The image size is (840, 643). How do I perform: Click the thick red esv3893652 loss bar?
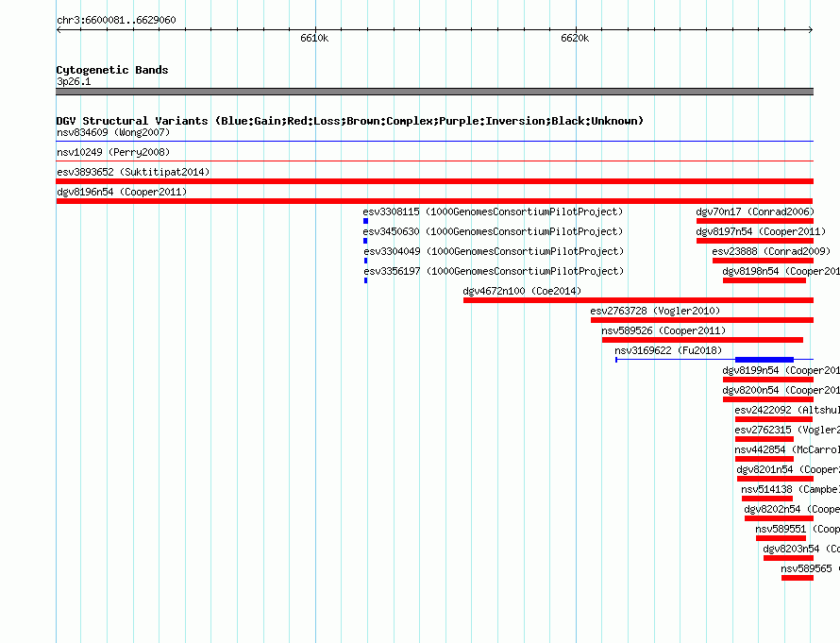pos(434,181)
